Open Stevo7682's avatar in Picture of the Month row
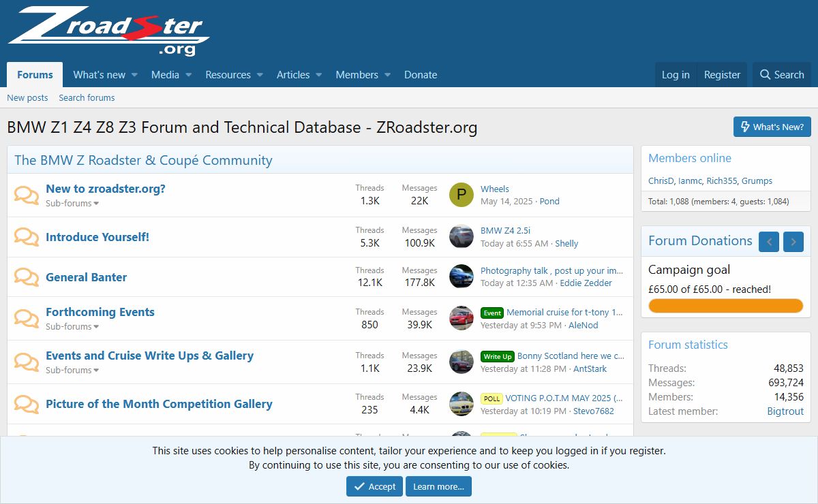This screenshot has width=818, height=504. coord(461,403)
